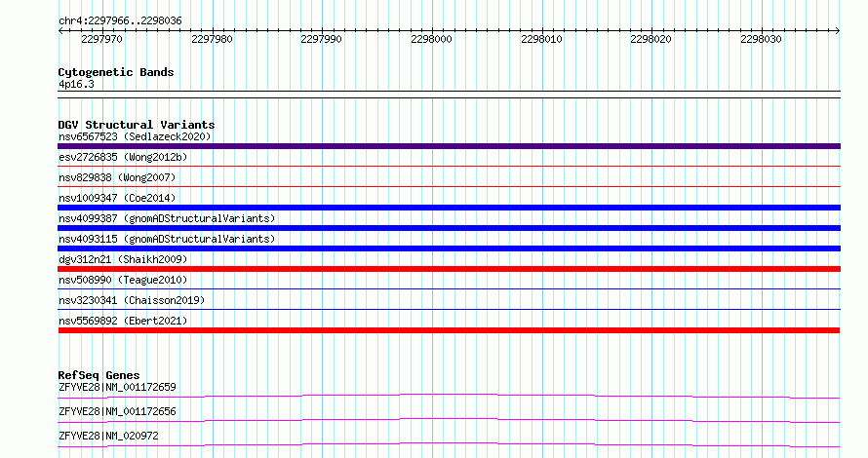868x458 pixels.
Task: Select gnomAD variant nsv4093115
Action: 167,239
